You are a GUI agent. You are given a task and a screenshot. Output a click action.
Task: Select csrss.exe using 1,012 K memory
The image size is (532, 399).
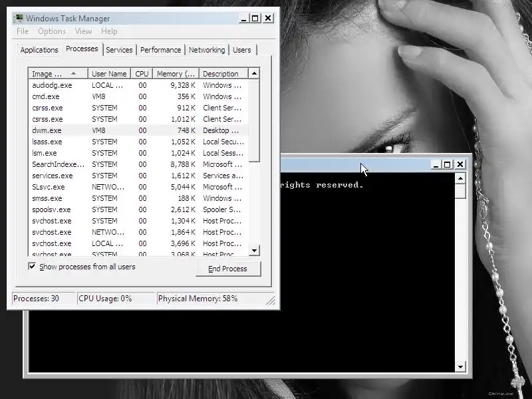pos(139,119)
